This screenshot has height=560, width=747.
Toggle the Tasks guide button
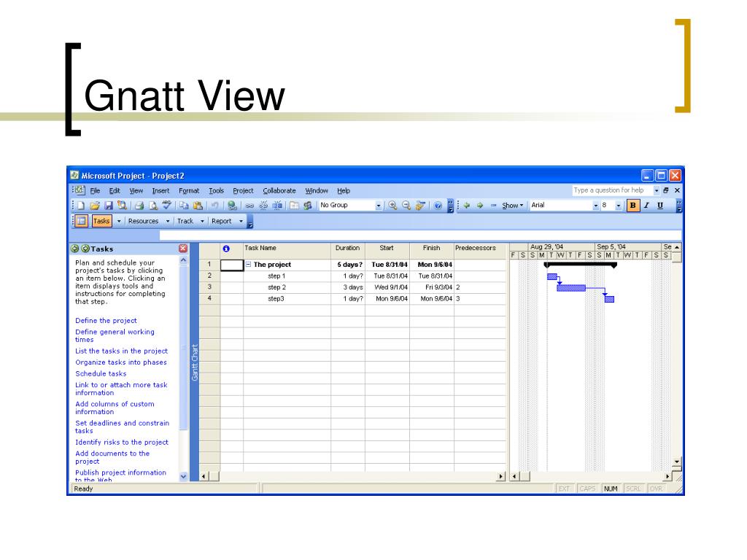(x=101, y=221)
